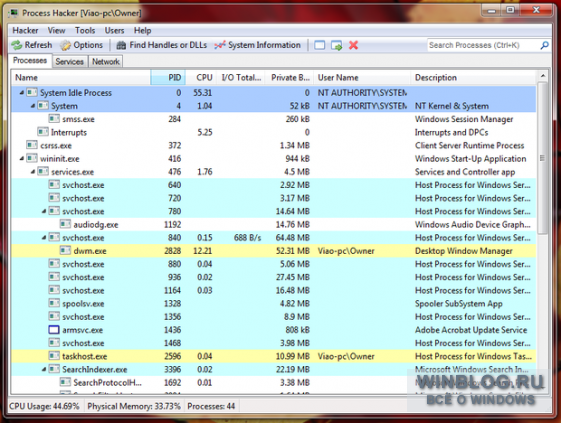Collapse the System Idle Process tree node
The width and height of the screenshot is (561, 423).
tap(22, 93)
